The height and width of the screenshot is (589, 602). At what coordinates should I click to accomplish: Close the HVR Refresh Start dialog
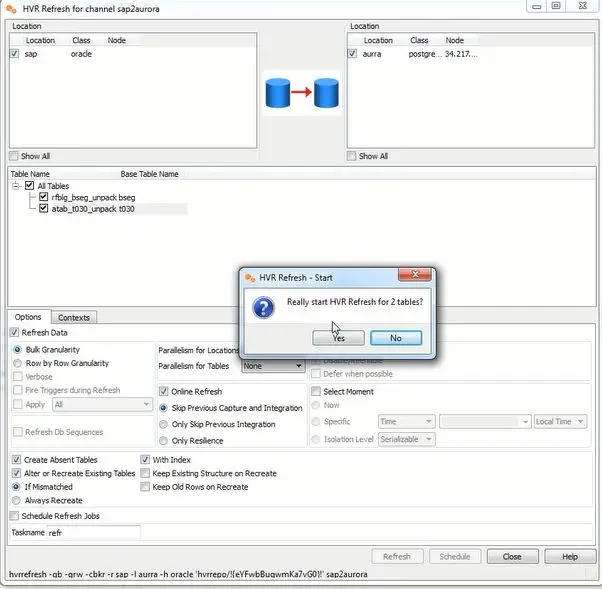(x=415, y=274)
